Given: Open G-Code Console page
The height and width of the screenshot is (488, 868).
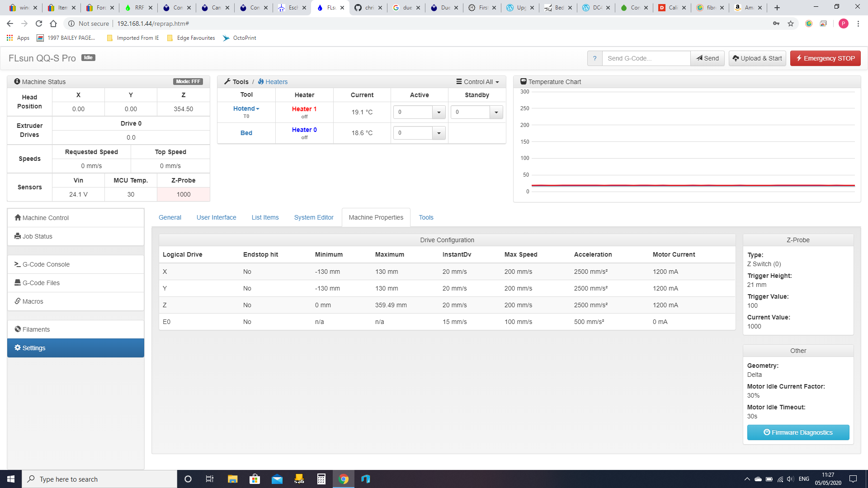Looking at the screenshot, I should pyautogui.click(x=75, y=264).
